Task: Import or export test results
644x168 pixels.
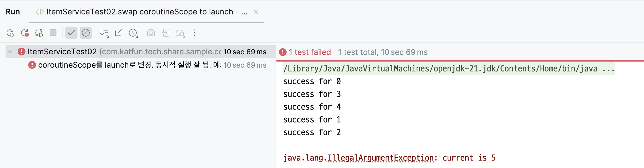Action: click(x=166, y=33)
